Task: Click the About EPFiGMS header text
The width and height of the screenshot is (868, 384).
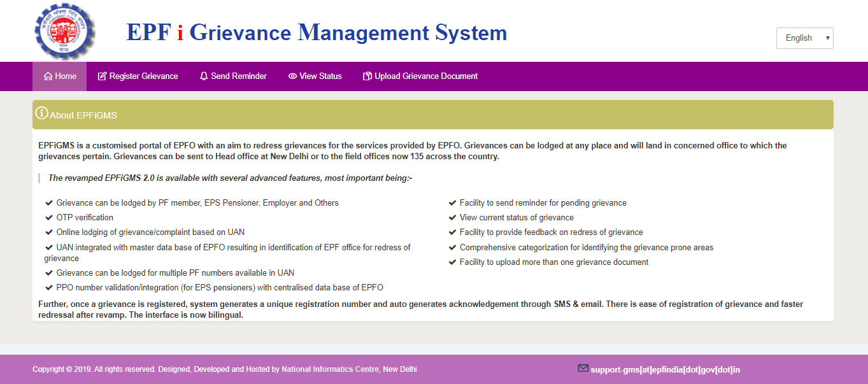Action: [83, 115]
